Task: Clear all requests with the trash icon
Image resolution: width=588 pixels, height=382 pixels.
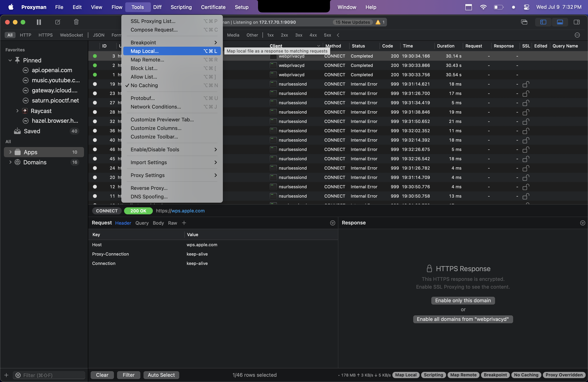Action: pyautogui.click(x=76, y=22)
